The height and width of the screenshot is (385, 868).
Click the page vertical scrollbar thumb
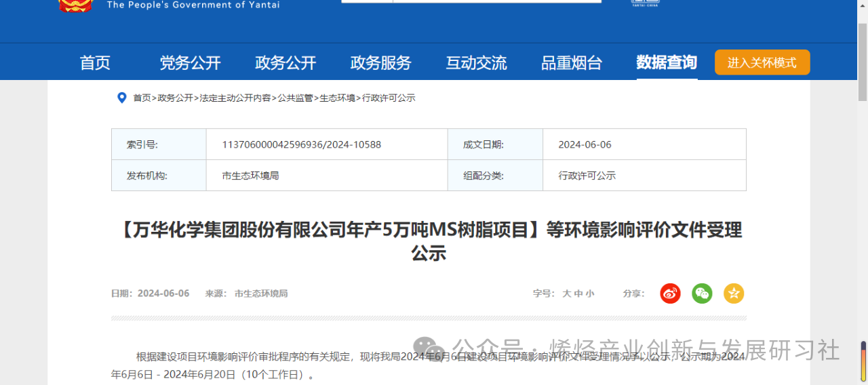tap(863, 61)
